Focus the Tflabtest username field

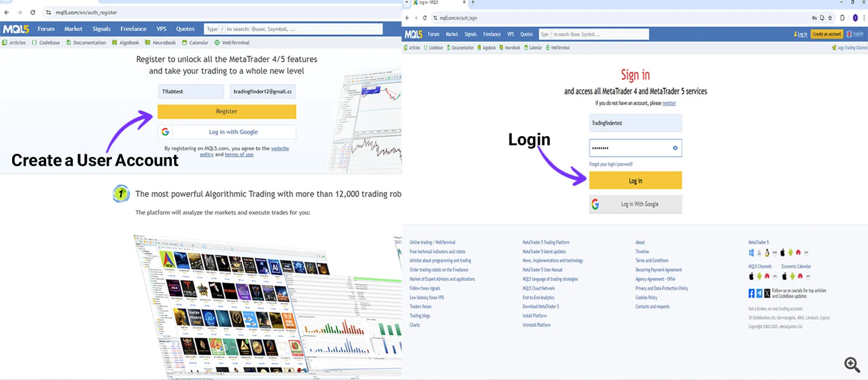click(191, 92)
